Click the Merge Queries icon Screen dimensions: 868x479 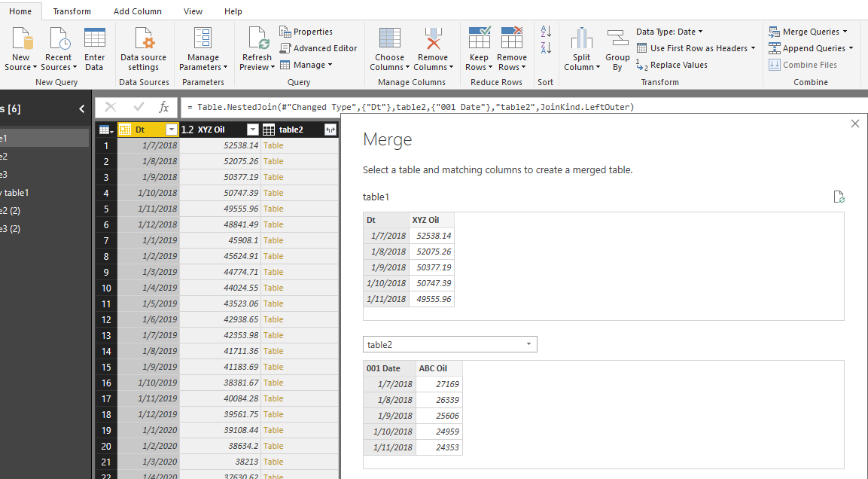775,32
